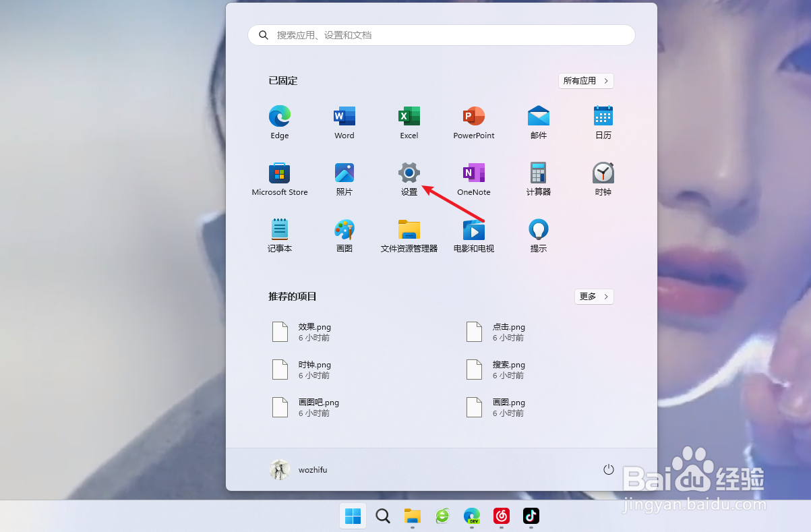Screen dimensions: 811x532
Task: Open the 计算器 calculator app
Action: point(539,179)
